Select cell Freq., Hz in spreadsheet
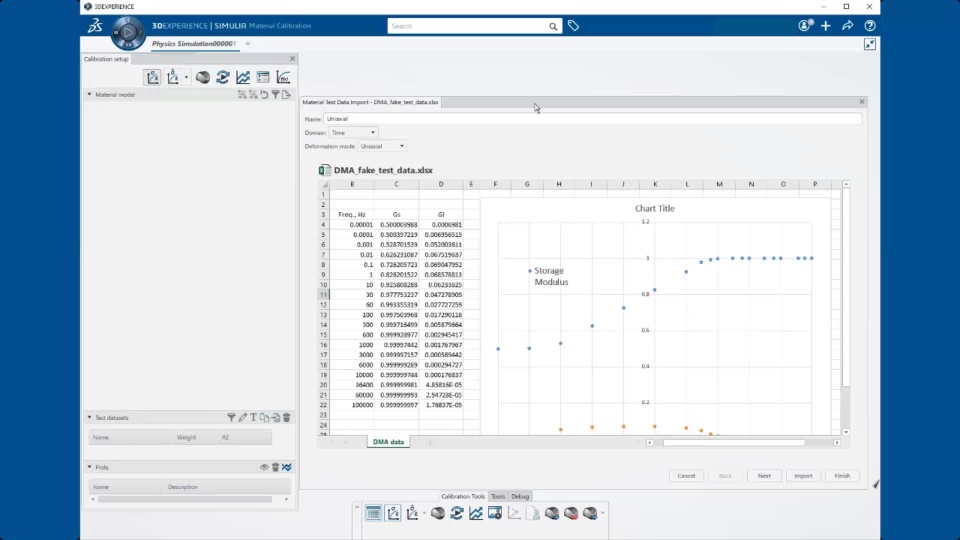960x540 pixels. [x=352, y=214]
